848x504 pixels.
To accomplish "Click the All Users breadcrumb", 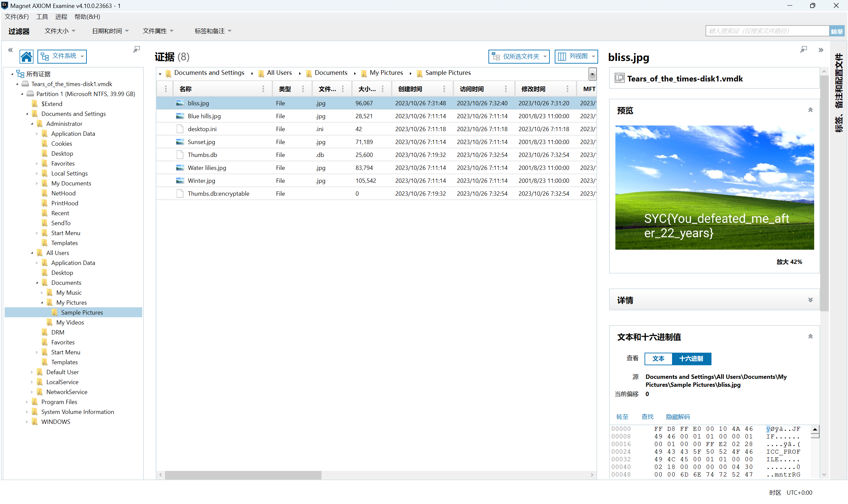I will (x=275, y=73).
